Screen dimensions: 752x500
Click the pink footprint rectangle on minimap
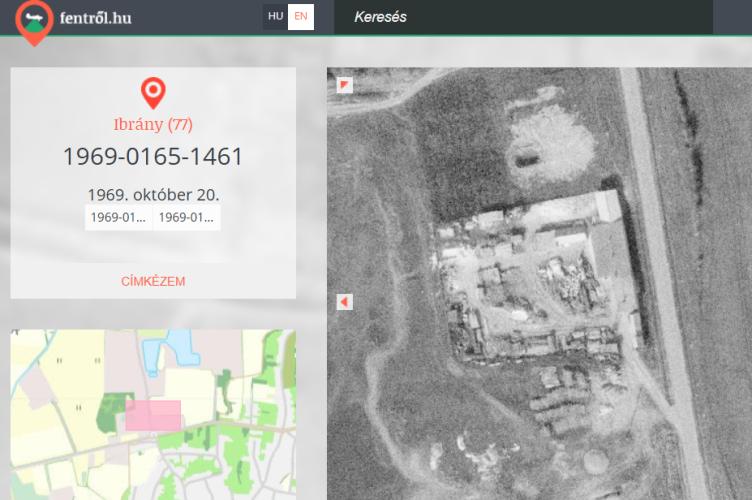pyautogui.click(x=153, y=415)
